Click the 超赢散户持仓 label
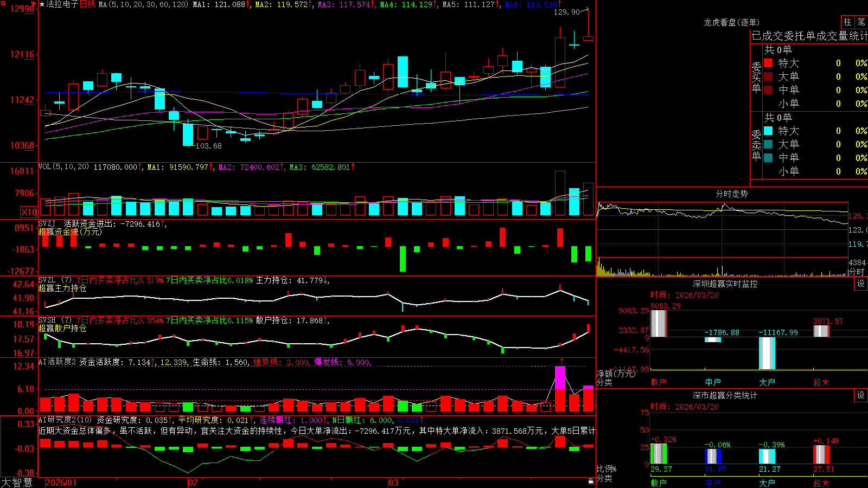The image size is (868, 488). coord(62,328)
